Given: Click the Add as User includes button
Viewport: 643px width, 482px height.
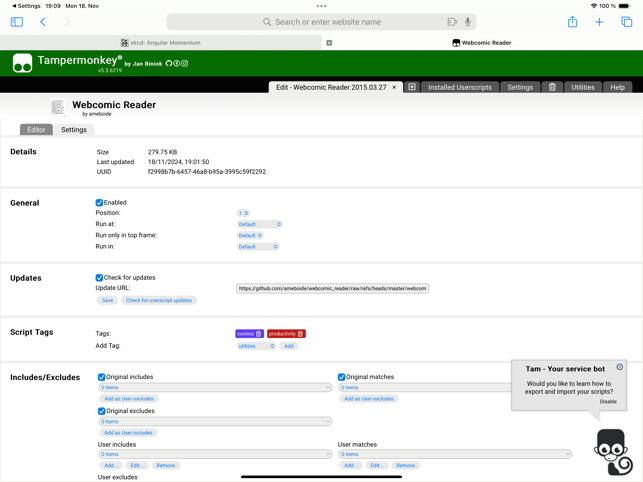Looking at the screenshot, I should (128, 433).
